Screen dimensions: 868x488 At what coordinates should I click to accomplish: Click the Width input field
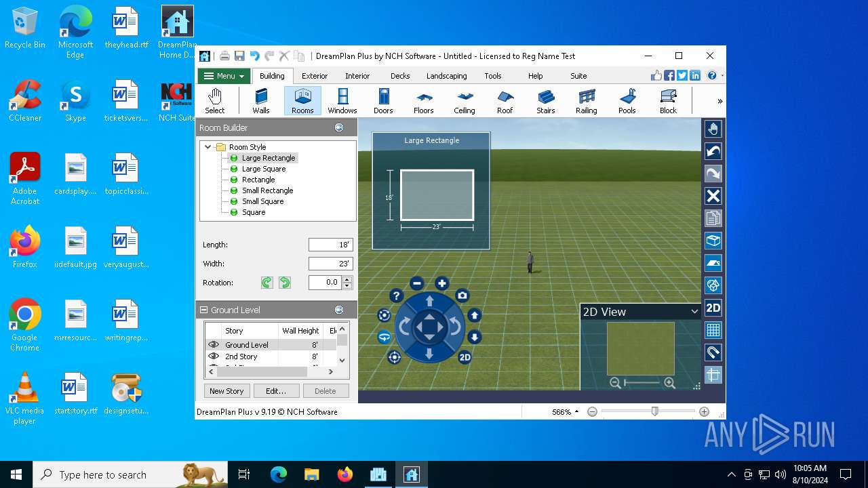click(x=331, y=264)
